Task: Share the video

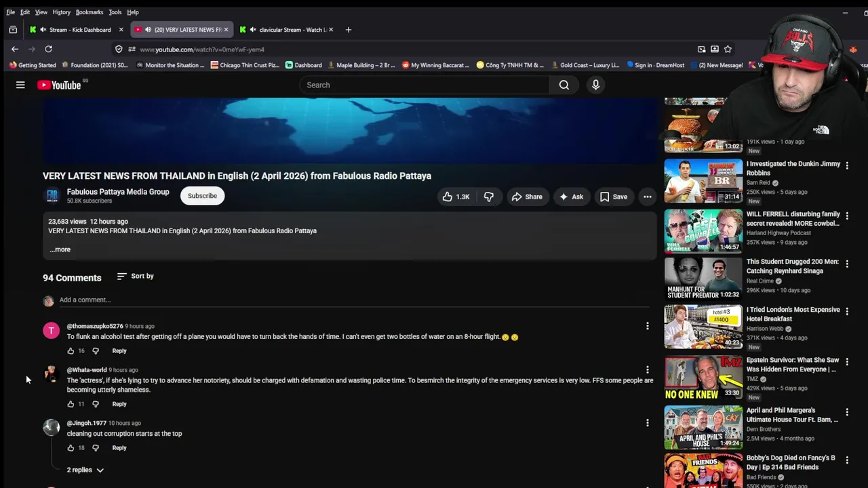Action: coord(527,197)
